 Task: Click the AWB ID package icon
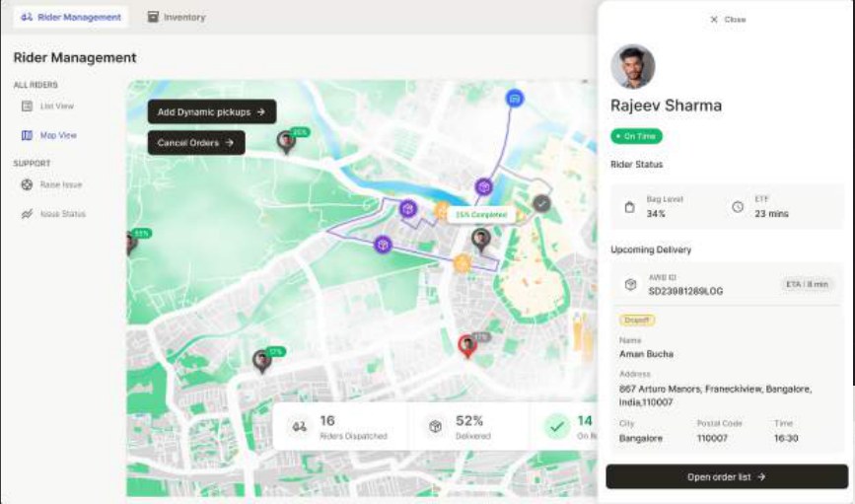(630, 284)
